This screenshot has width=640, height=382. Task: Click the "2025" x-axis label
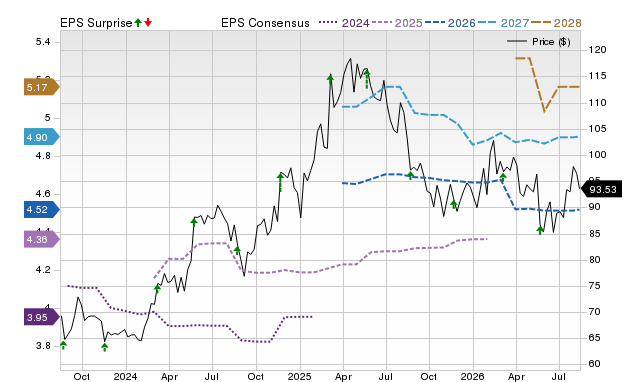[x=300, y=376]
